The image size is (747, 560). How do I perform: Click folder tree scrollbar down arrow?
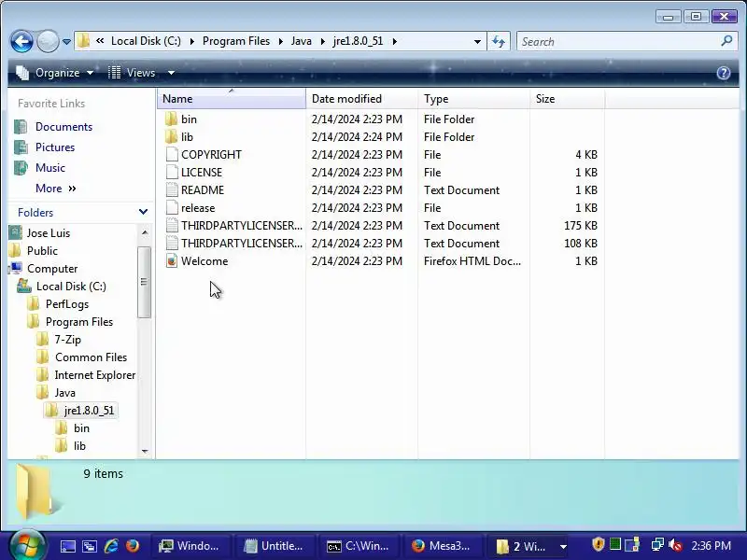[145, 451]
